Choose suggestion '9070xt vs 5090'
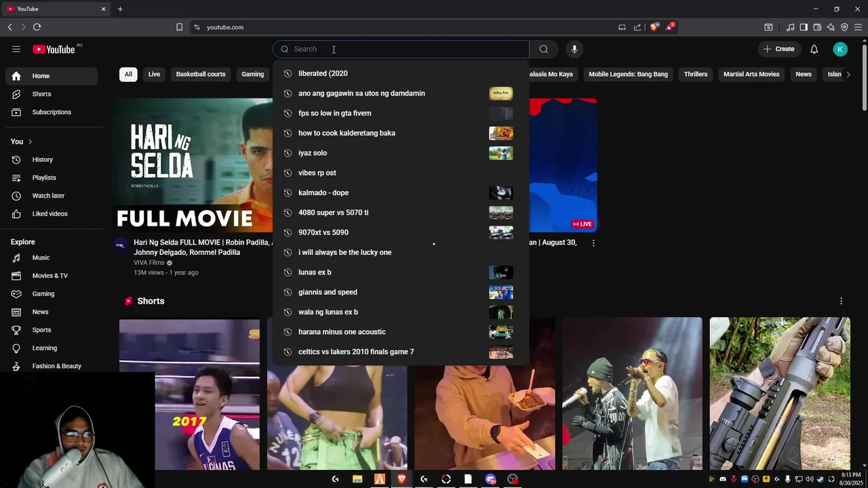Image resolution: width=868 pixels, height=488 pixels. pos(401,232)
